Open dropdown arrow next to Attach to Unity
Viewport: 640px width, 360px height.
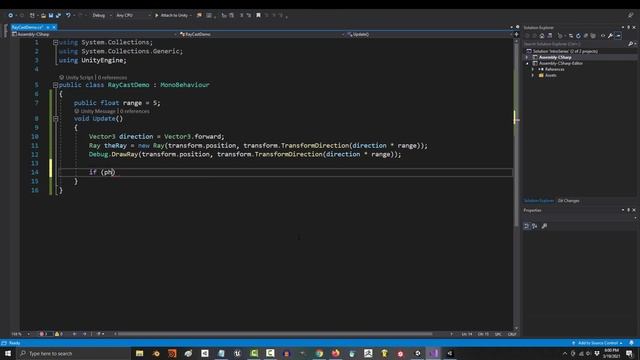point(191,16)
